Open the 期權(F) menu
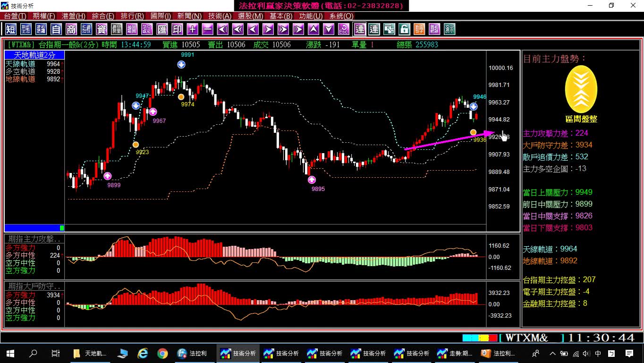 point(44,16)
